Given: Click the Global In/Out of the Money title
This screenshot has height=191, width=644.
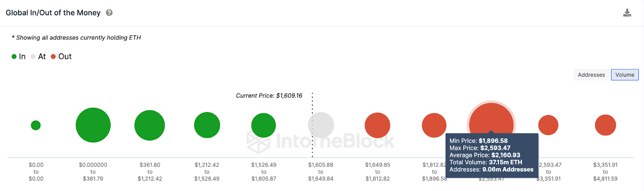Looking at the screenshot, I should pyautogui.click(x=53, y=13).
